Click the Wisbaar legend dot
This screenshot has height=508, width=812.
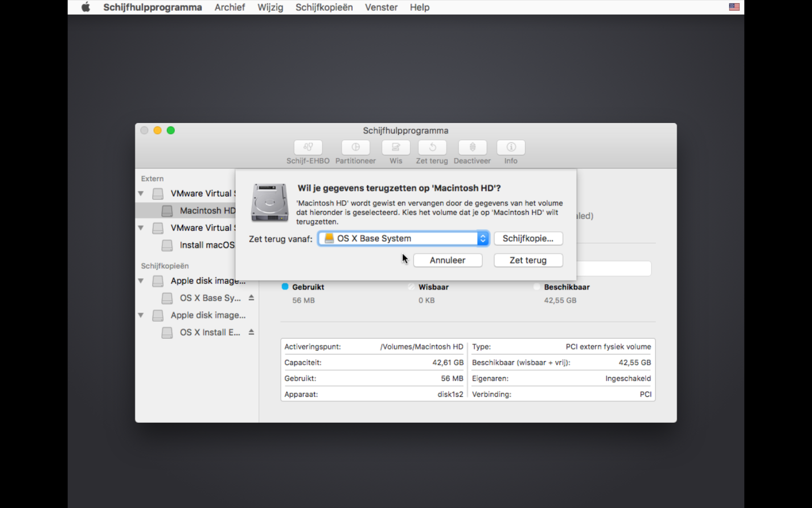point(411,287)
